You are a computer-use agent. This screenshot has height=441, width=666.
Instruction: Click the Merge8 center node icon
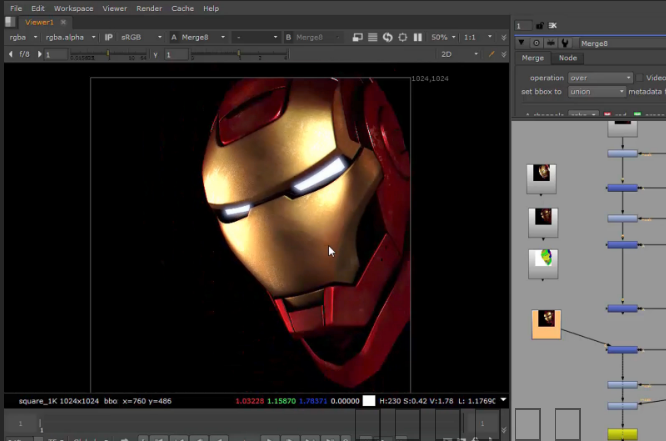pyautogui.click(x=536, y=43)
